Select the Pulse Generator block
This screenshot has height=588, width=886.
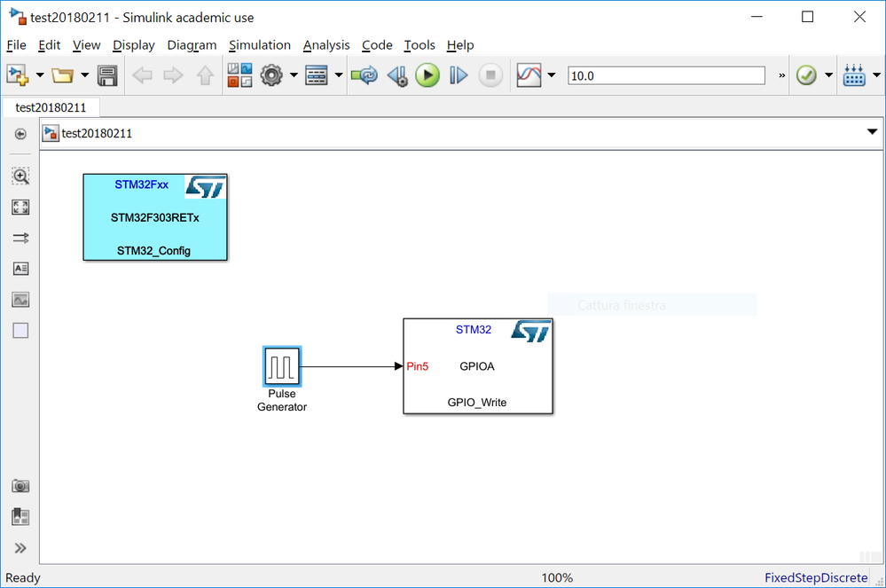[281, 366]
